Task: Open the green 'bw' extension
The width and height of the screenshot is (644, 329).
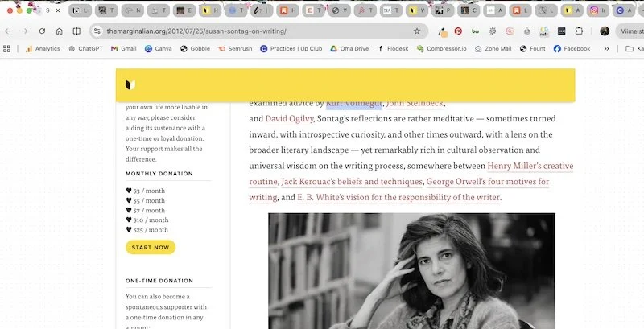Action: tap(476, 31)
